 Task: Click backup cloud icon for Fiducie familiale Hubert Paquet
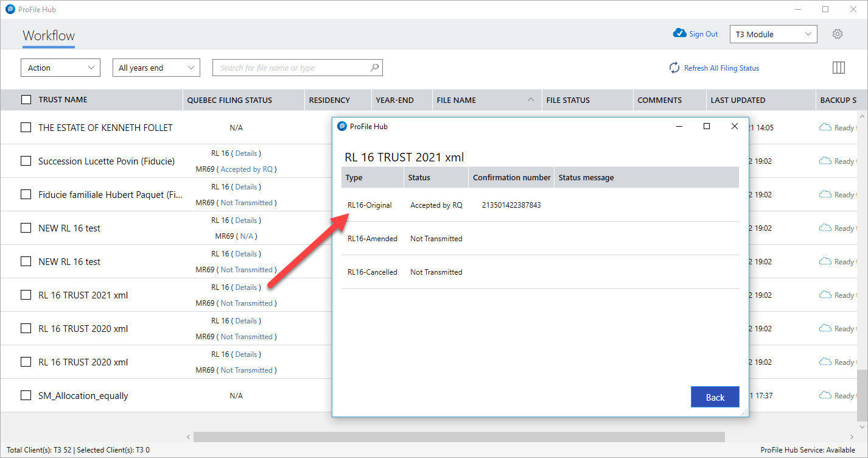[x=825, y=194]
